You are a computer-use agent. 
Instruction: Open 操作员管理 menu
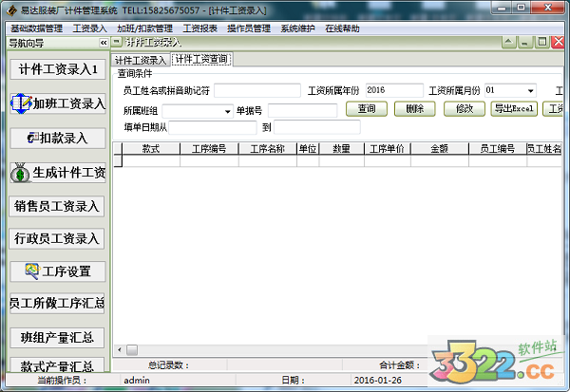click(249, 28)
